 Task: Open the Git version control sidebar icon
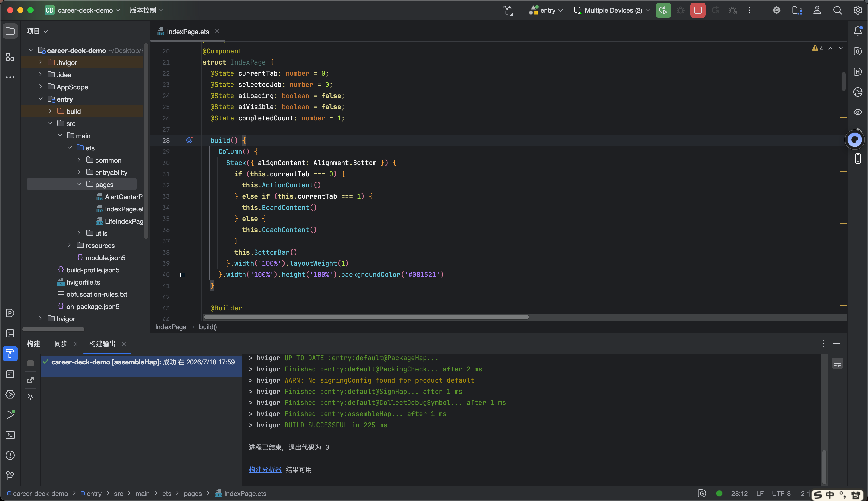(x=10, y=476)
